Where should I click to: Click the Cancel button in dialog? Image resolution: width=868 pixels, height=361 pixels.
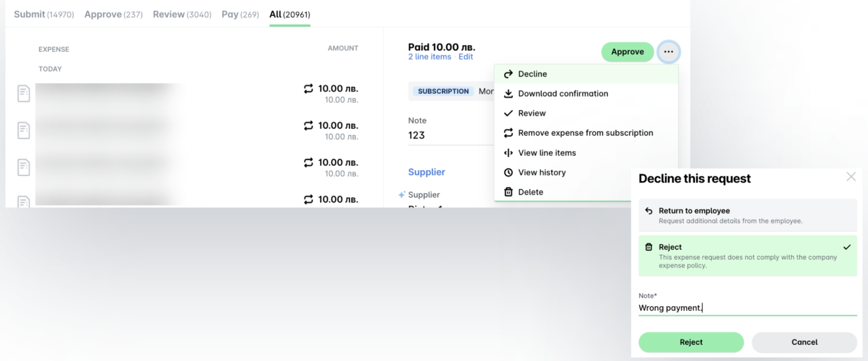pos(804,342)
